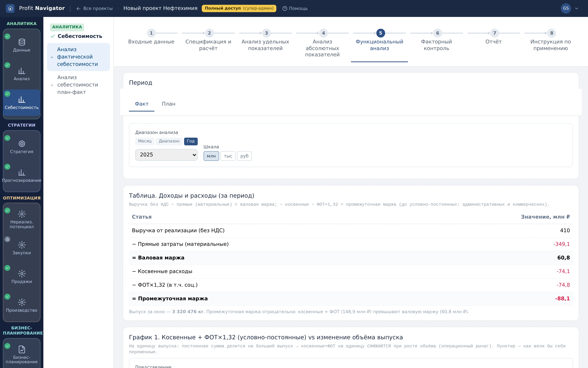Open the Стратегия target icon section

[x=22, y=147]
